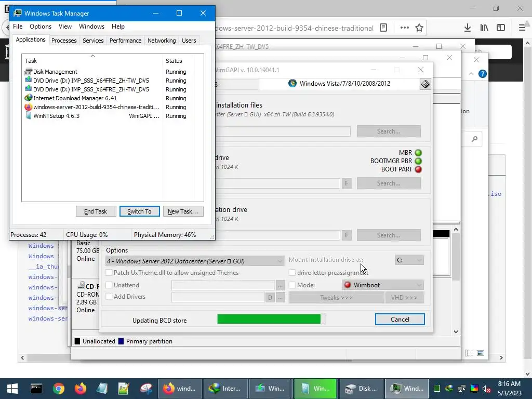Click the network status tray icon

pyautogui.click(x=461, y=389)
